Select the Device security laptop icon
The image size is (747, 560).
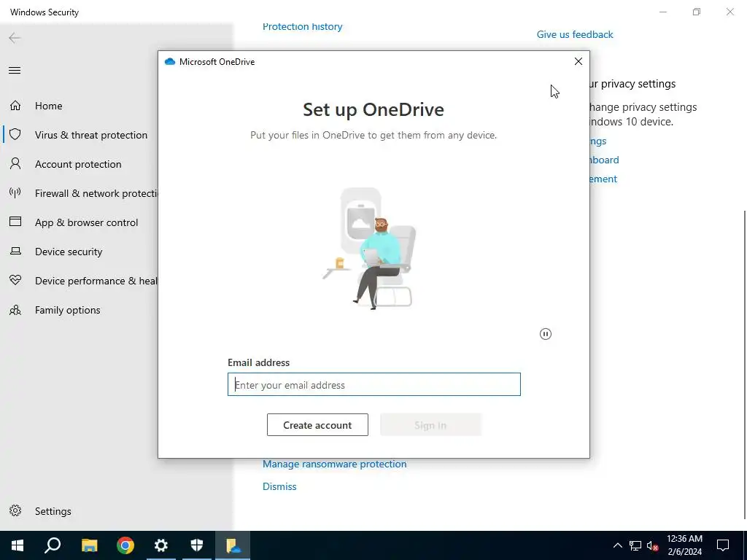coord(15,251)
